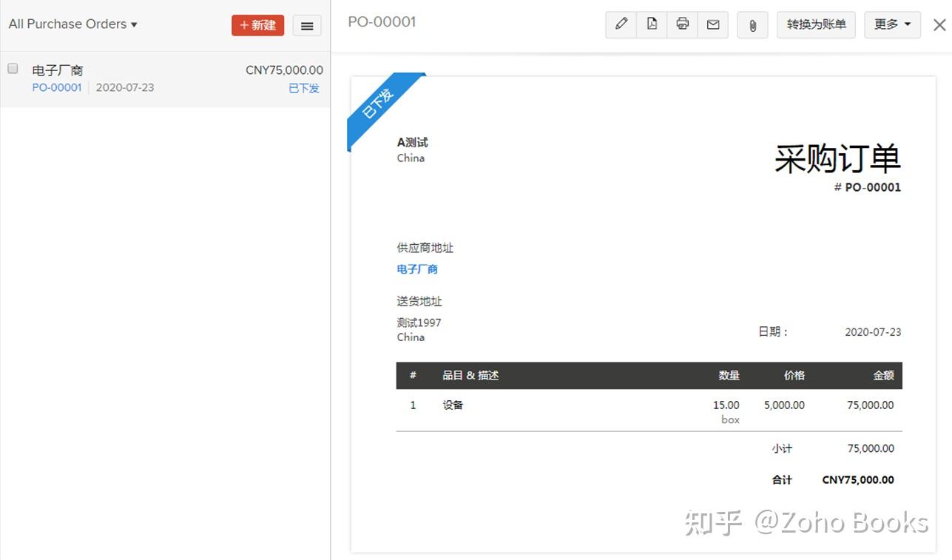This screenshot has width=952, height=560.
Task: Select the PO-00001 link in the list
Action: 57,87
